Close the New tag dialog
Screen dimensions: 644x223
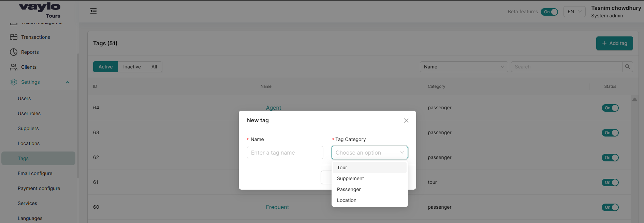[406, 121]
